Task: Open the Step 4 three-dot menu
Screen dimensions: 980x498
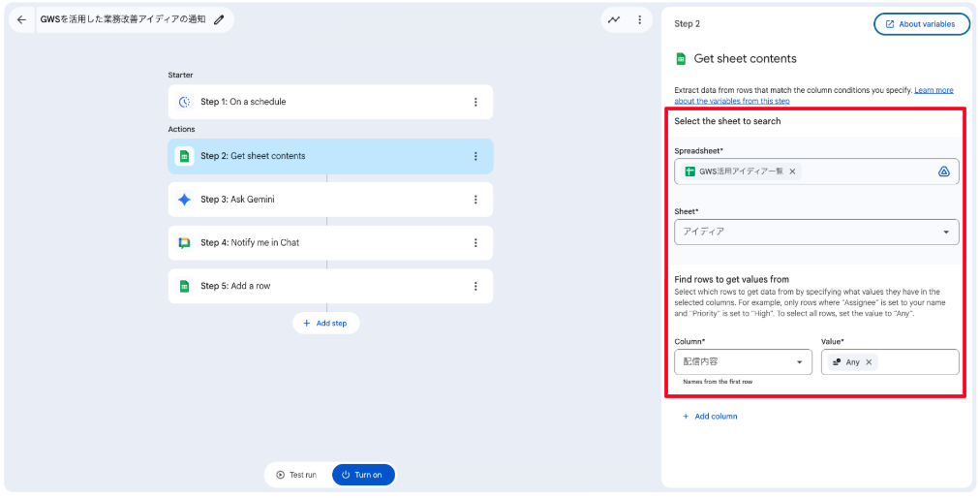Action: click(475, 242)
